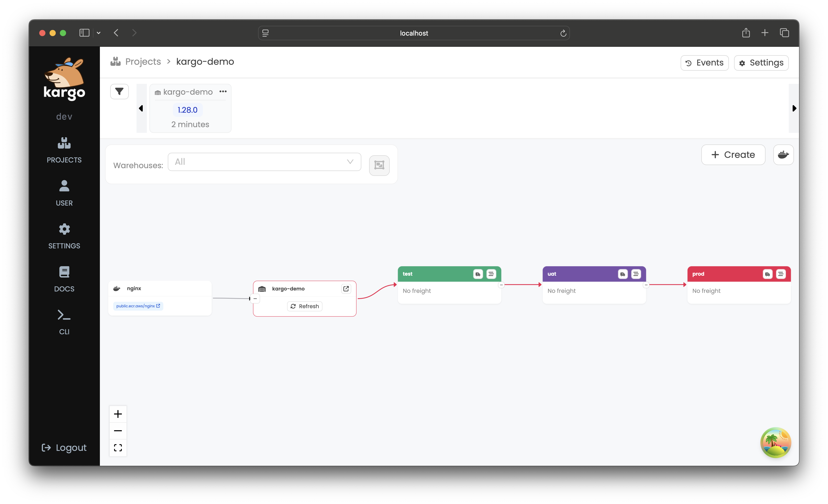Viewport: 828px width, 504px height.
Task: Open the kargo-demo freight three-dot menu
Action: (223, 91)
